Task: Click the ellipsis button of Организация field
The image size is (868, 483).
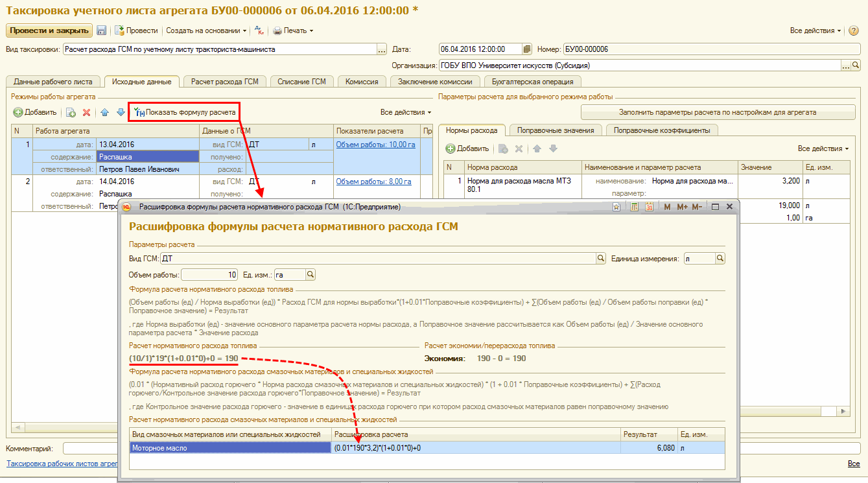Action: [845, 65]
